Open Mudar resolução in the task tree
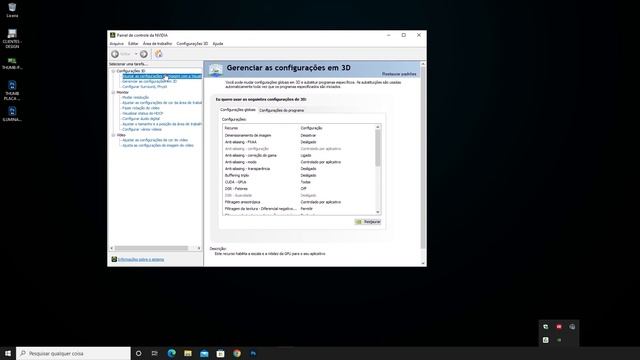This screenshot has height=360, width=640. pos(136,98)
